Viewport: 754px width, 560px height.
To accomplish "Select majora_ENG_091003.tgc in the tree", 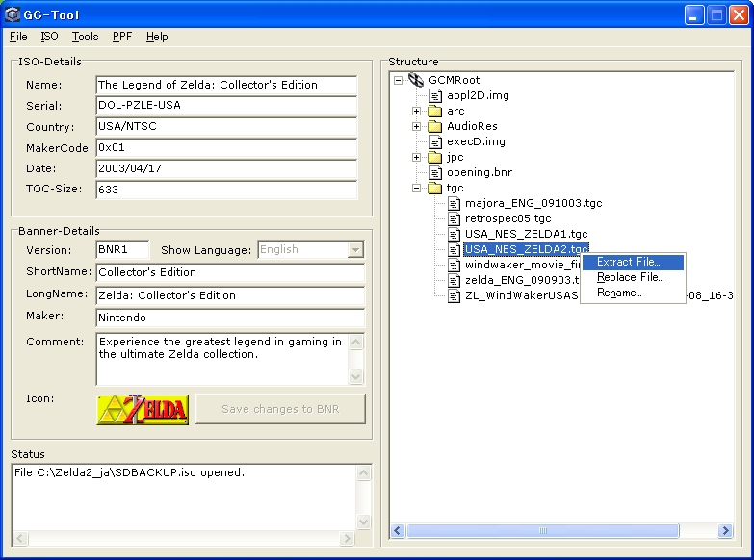I will 533,203.
